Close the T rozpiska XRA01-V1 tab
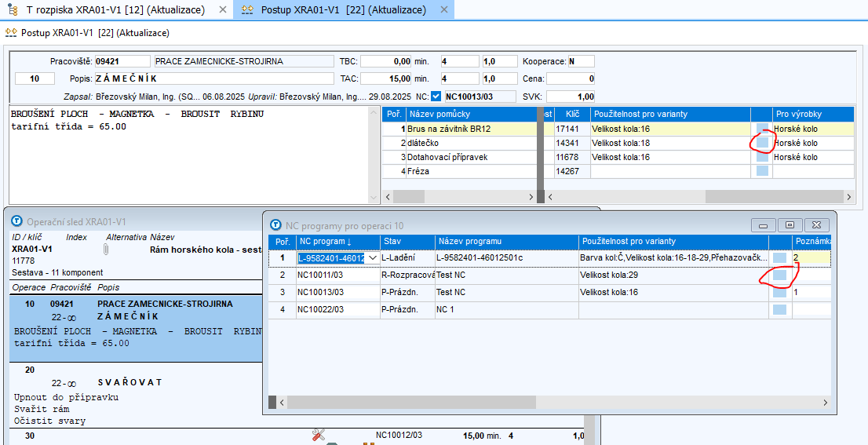The image size is (868, 445). [x=224, y=10]
